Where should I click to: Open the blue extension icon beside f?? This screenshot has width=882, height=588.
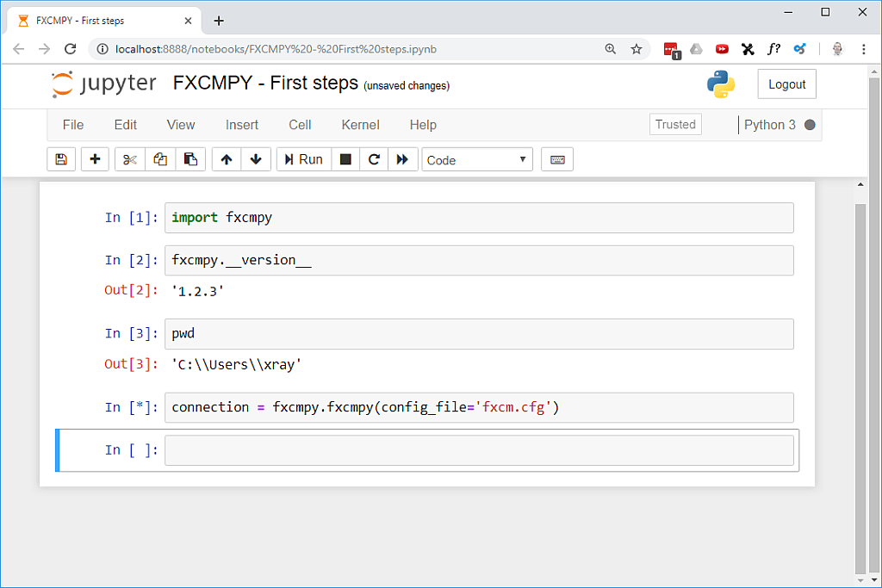[x=799, y=49]
